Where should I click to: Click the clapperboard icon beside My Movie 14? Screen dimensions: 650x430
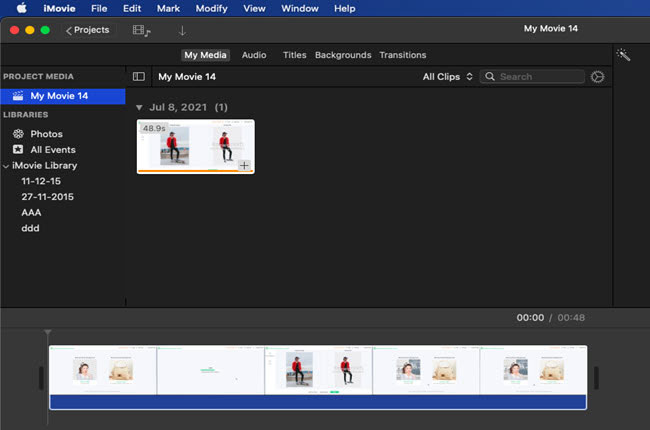18,96
